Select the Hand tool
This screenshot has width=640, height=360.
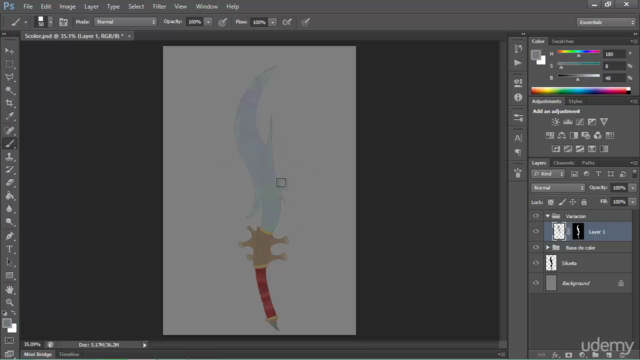pyautogui.click(x=9, y=289)
